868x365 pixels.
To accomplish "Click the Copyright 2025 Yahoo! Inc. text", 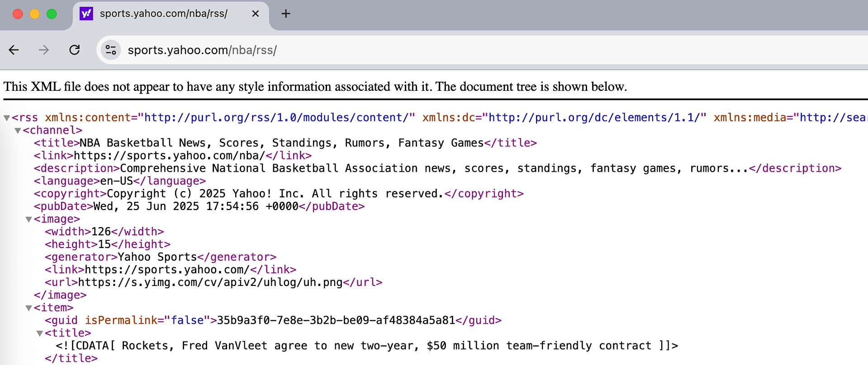I will tap(275, 193).
